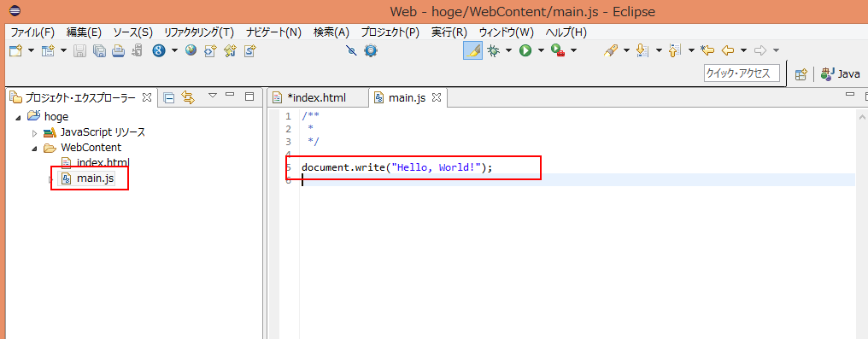Switch to the *index.html editor tab
The height and width of the screenshot is (339, 868).
point(317,98)
